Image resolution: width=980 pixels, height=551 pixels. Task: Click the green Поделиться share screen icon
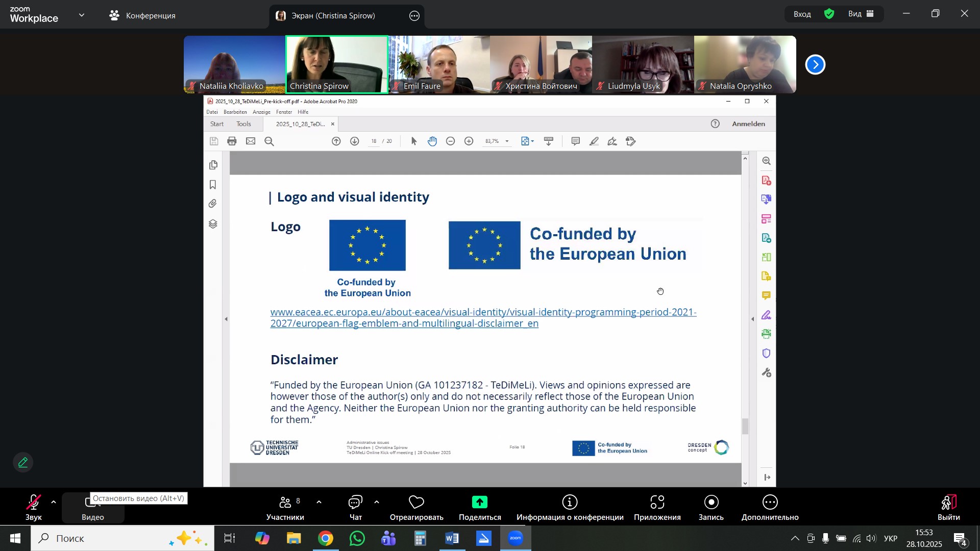[x=479, y=503]
